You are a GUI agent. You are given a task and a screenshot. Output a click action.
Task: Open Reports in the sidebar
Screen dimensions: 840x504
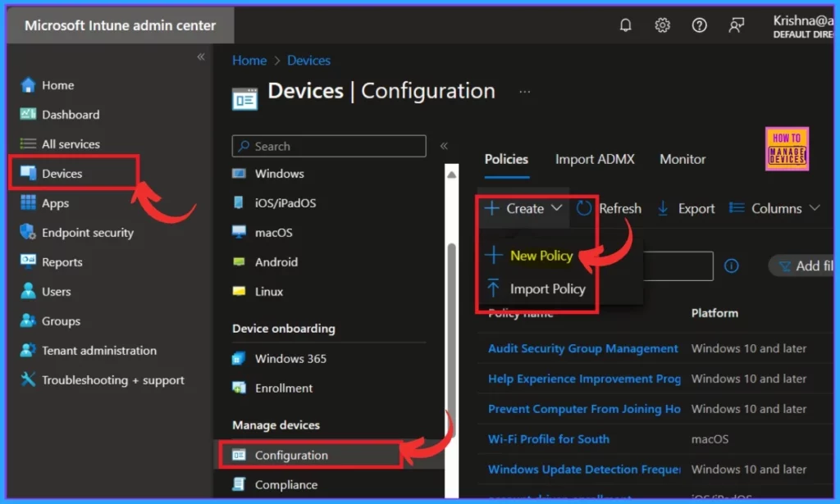(x=62, y=262)
